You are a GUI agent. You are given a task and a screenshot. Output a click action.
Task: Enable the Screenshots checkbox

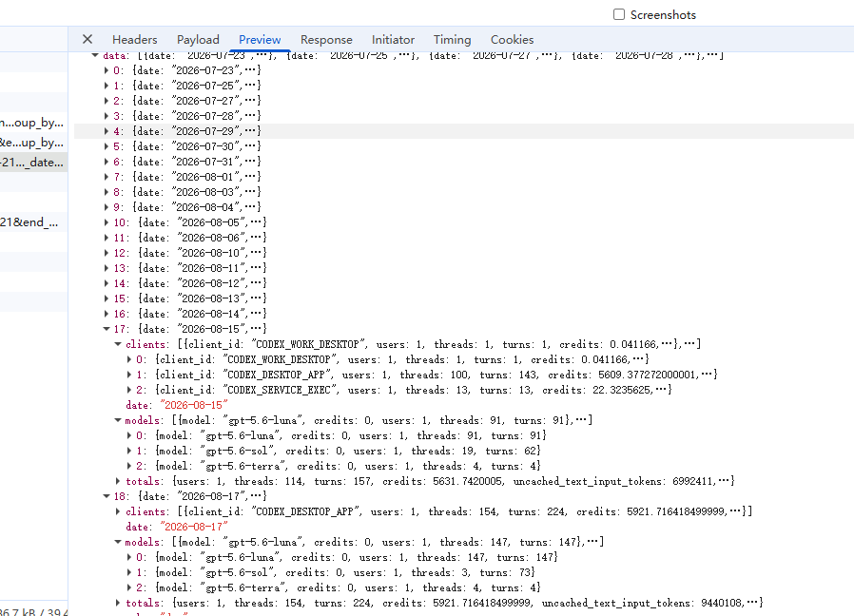(x=619, y=14)
